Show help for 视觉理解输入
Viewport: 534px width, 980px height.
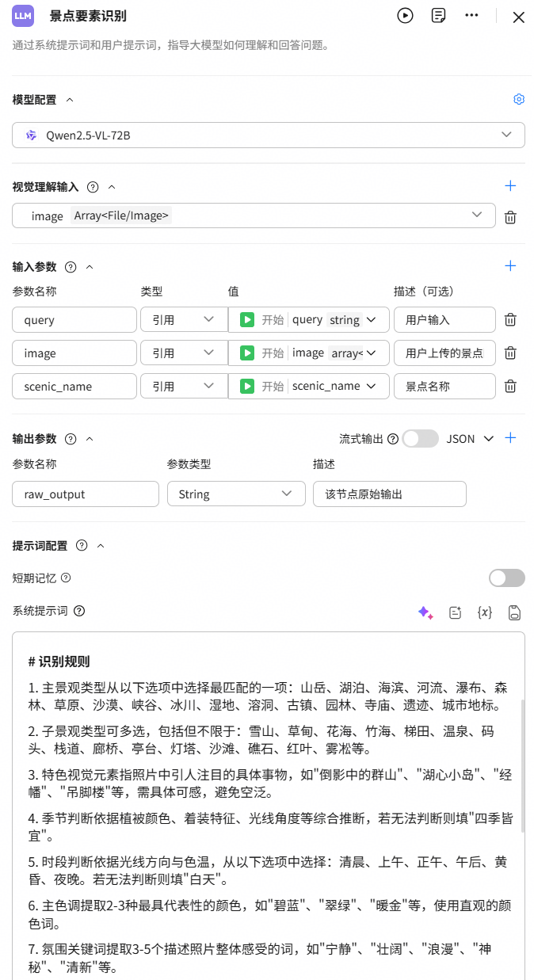[93, 187]
